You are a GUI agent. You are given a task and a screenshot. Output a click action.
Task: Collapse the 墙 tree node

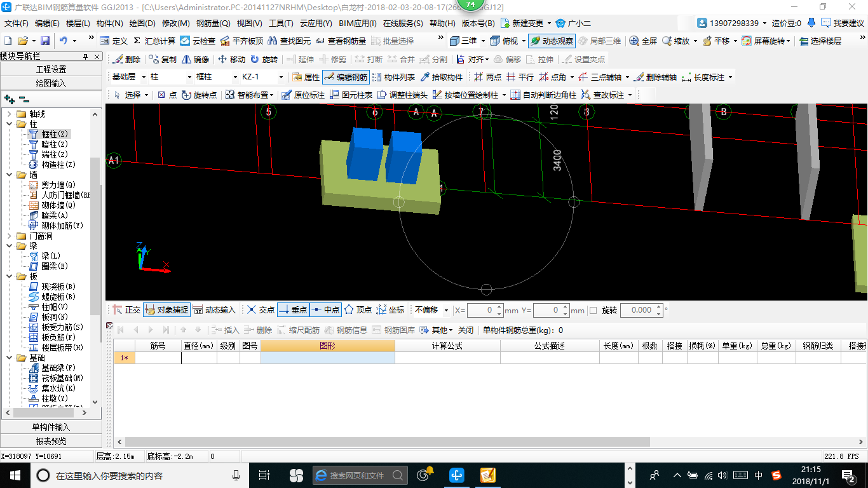(9, 175)
